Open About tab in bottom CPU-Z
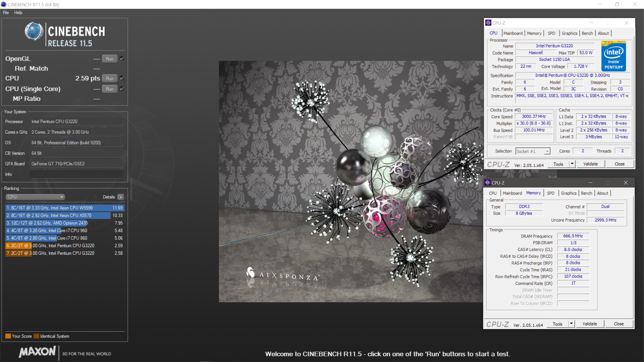The height and width of the screenshot is (362, 644). 602,193
